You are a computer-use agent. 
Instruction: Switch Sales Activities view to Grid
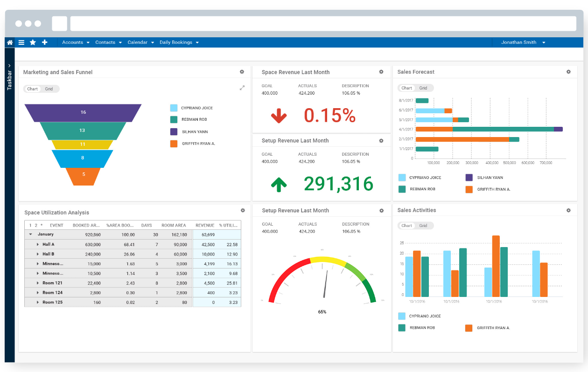point(423,226)
